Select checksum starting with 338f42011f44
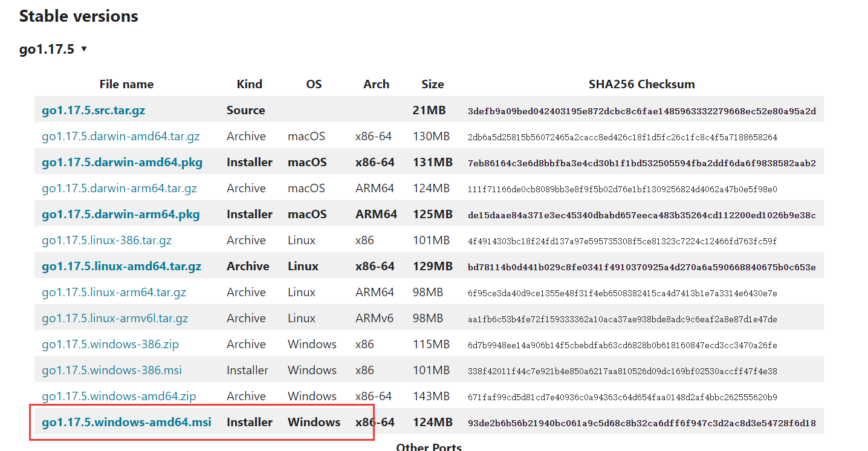The image size is (868, 451). (x=623, y=371)
